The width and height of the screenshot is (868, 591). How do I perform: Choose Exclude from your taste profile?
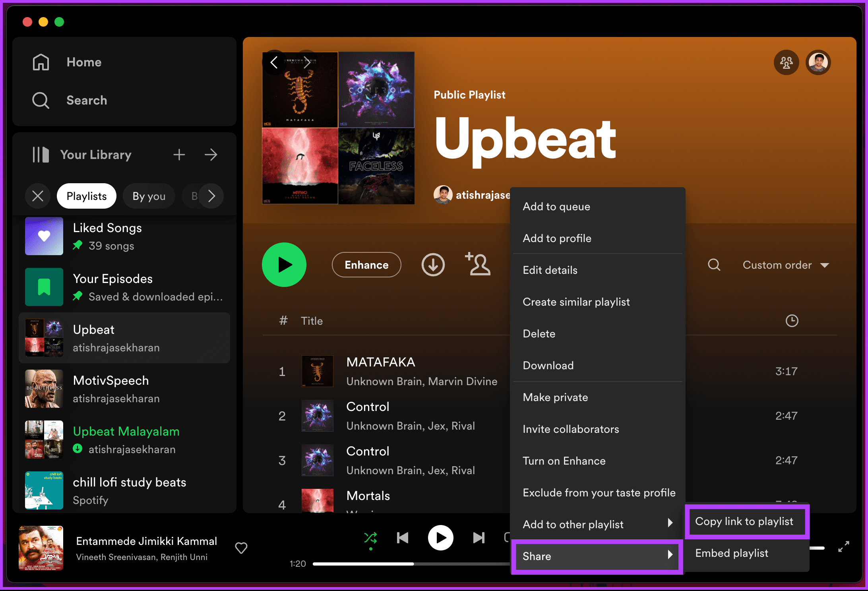click(598, 493)
